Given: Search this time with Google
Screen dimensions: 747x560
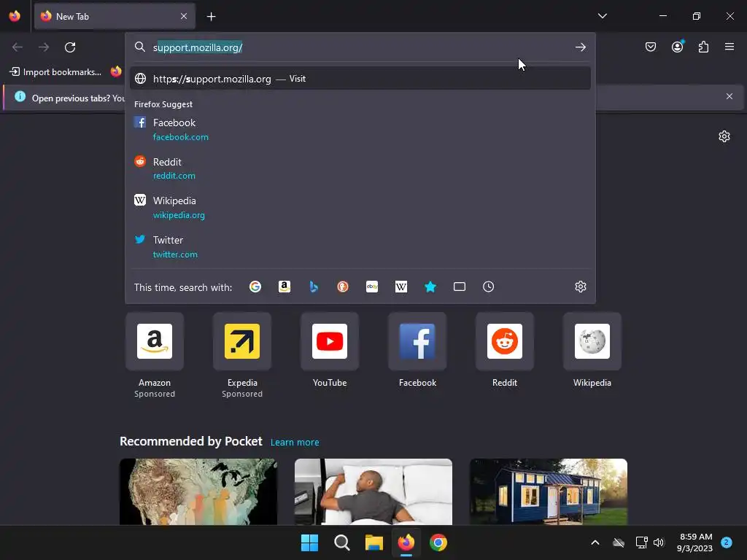Looking at the screenshot, I should point(255,287).
